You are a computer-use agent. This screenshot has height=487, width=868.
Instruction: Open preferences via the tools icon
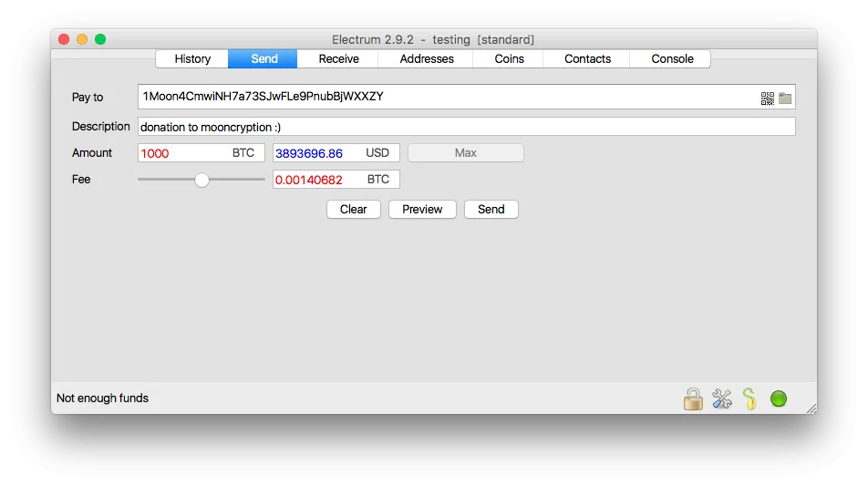click(x=722, y=399)
